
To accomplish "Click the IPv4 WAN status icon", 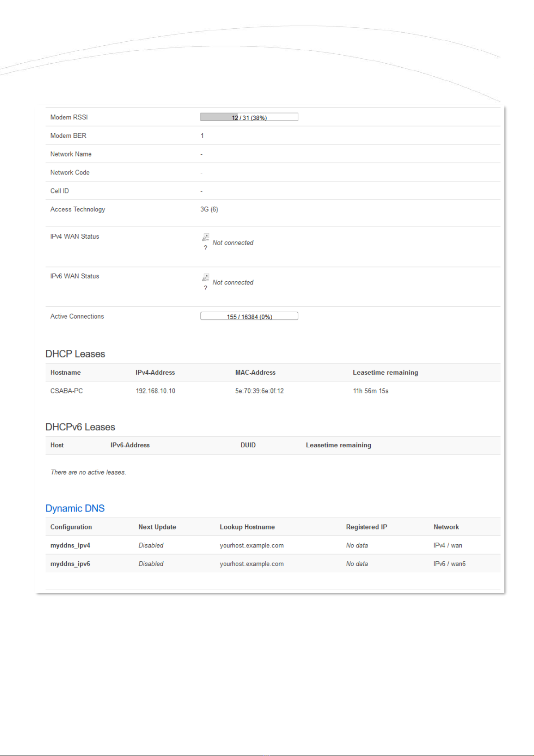I will coord(205,237).
